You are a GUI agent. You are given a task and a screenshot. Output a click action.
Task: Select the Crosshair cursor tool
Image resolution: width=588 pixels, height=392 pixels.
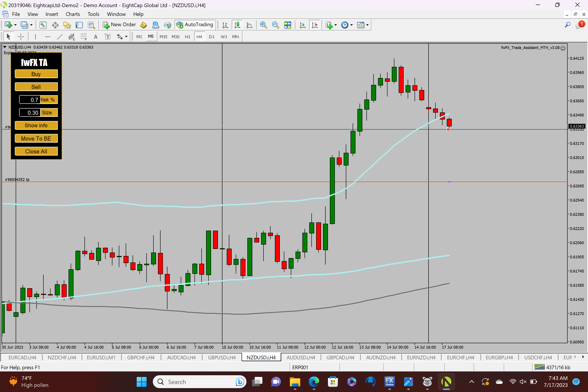[x=21, y=37]
